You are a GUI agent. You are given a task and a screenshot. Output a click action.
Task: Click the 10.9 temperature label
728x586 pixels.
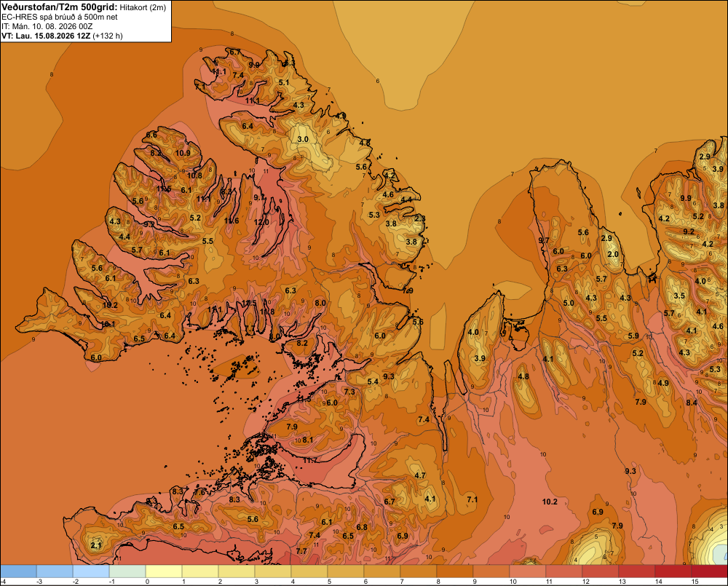pos(183,153)
